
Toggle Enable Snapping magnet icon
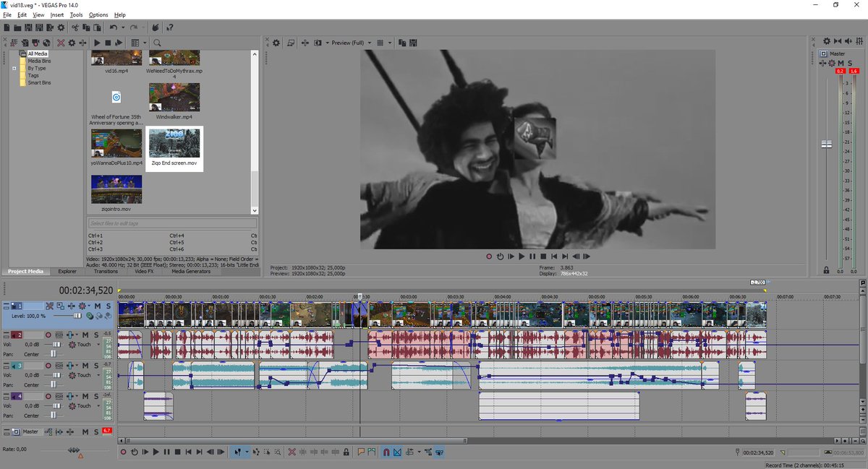pyautogui.click(x=386, y=452)
